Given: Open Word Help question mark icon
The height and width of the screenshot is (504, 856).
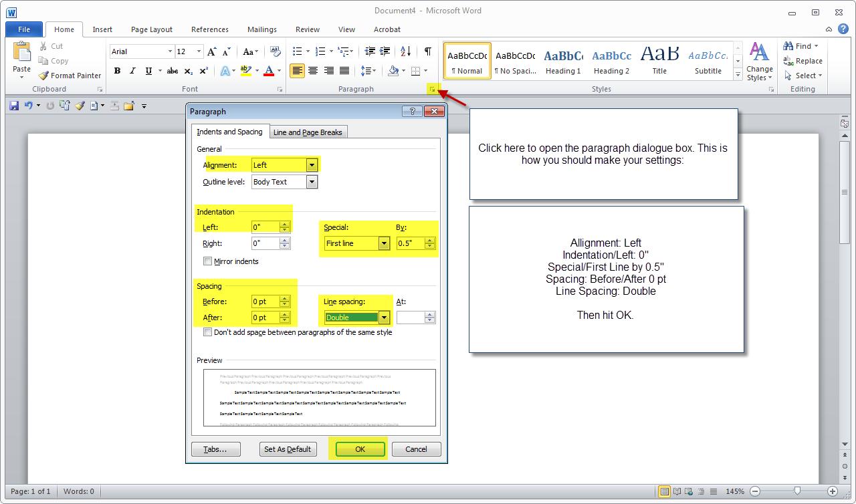Looking at the screenshot, I should [843, 29].
